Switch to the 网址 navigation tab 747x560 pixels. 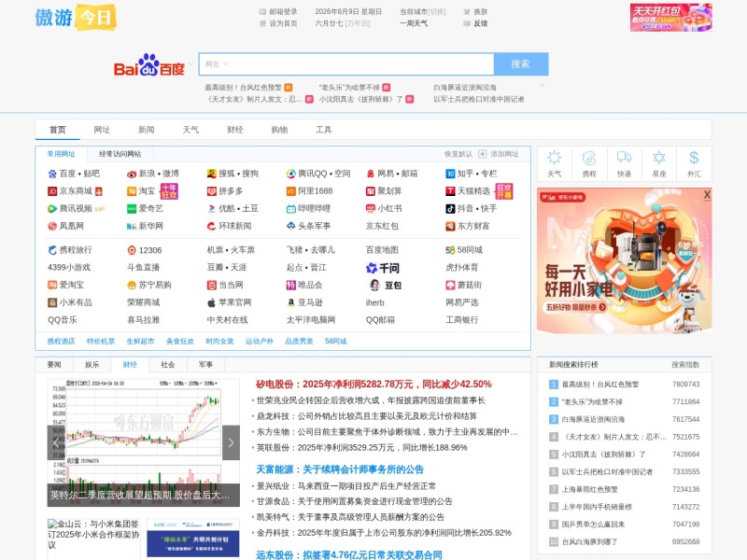tap(102, 130)
